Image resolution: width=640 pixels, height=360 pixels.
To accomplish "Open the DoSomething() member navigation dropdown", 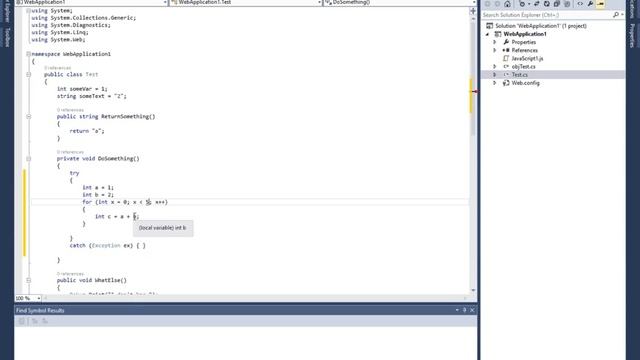I will tap(474, 2).
